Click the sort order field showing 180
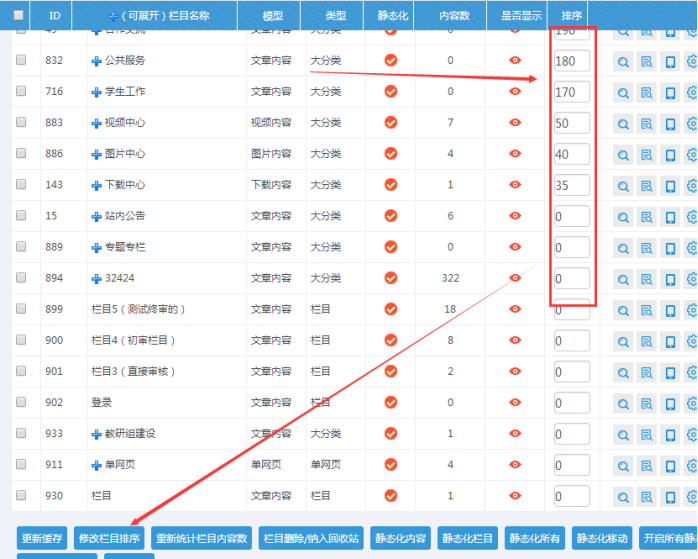This screenshot has height=559, width=698. point(571,61)
